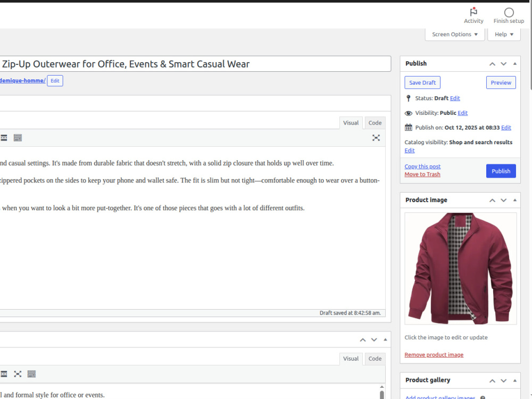The height and width of the screenshot is (399, 532).
Task: Edit the publish date
Action: point(506,128)
